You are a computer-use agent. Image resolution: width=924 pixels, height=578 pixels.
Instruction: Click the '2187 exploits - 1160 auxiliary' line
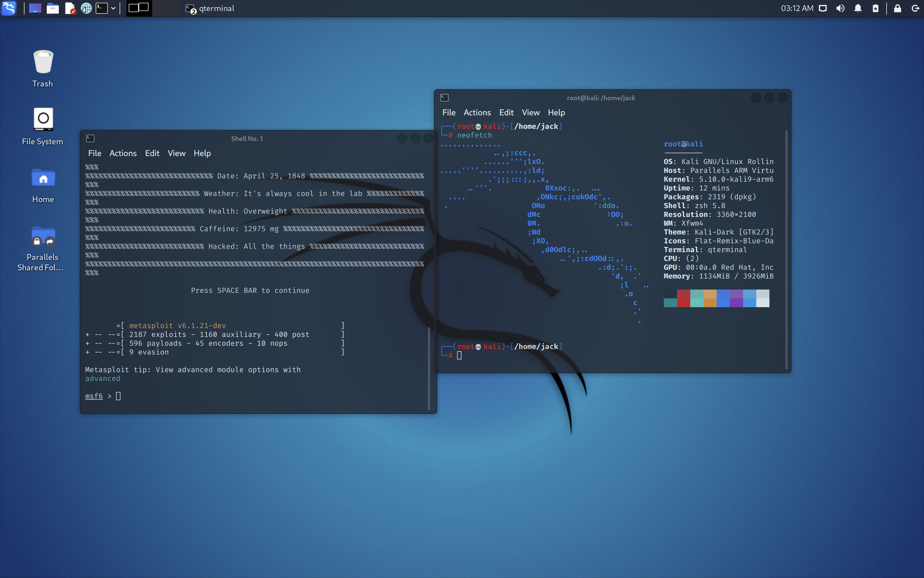click(x=215, y=334)
